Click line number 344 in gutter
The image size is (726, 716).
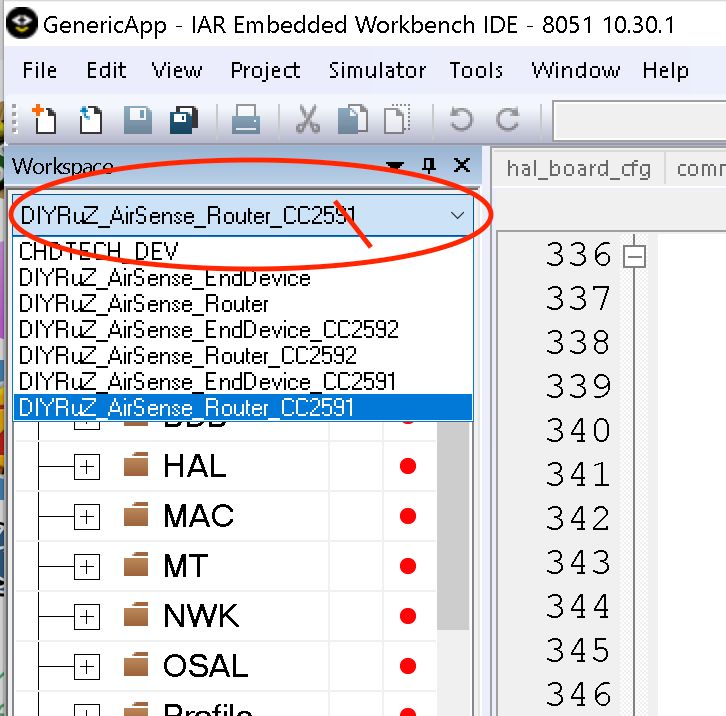[578, 607]
